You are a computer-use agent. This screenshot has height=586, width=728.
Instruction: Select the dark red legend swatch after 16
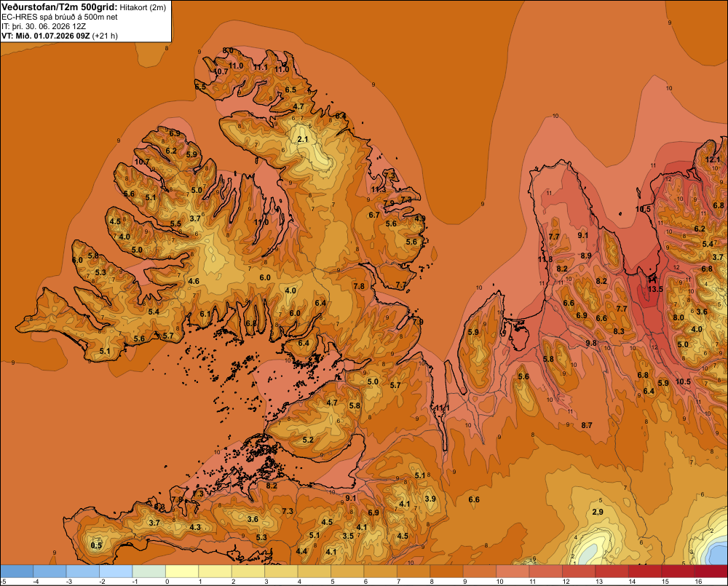(x=711, y=571)
